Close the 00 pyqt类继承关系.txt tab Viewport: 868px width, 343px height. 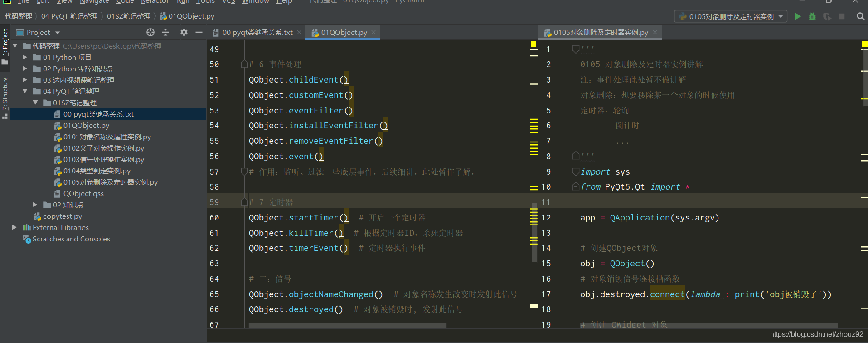tap(299, 32)
